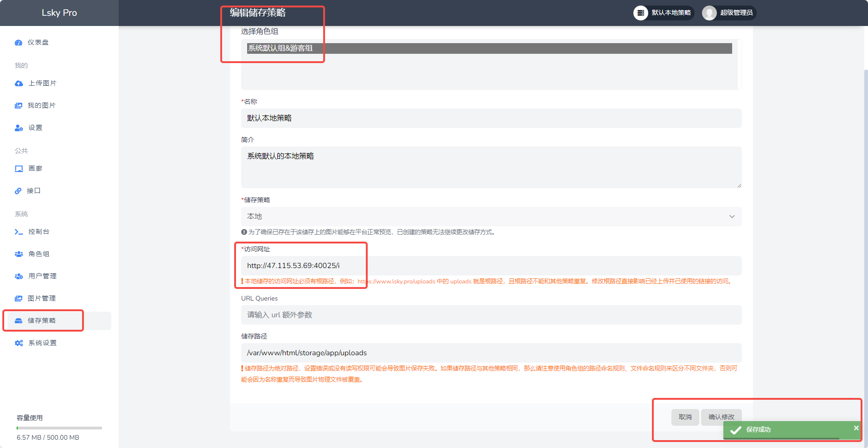868x448 pixels.
Task: Open console via terminal prompt icon
Action: [19, 232]
